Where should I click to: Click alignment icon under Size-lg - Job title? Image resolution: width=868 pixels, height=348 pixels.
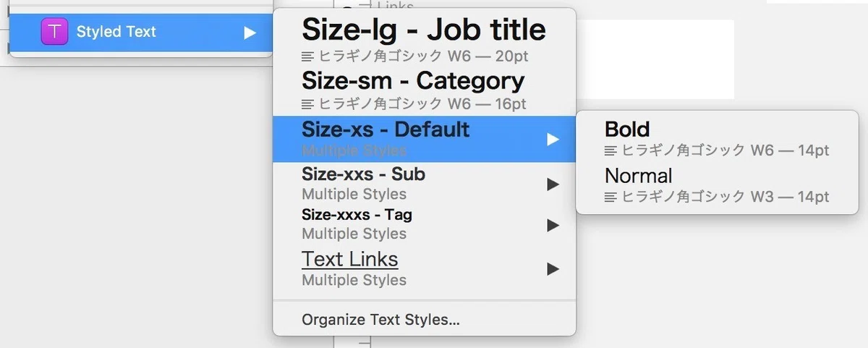click(x=308, y=56)
